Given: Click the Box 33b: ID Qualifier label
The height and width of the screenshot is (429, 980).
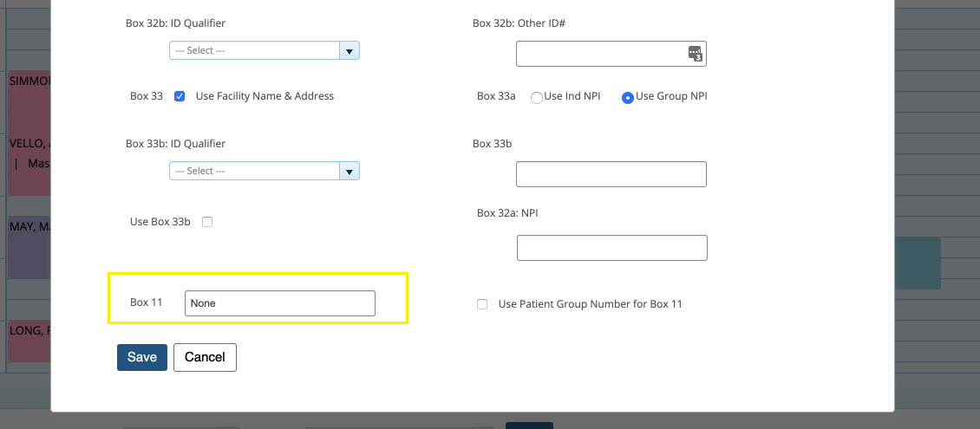Looking at the screenshot, I should 176,144.
